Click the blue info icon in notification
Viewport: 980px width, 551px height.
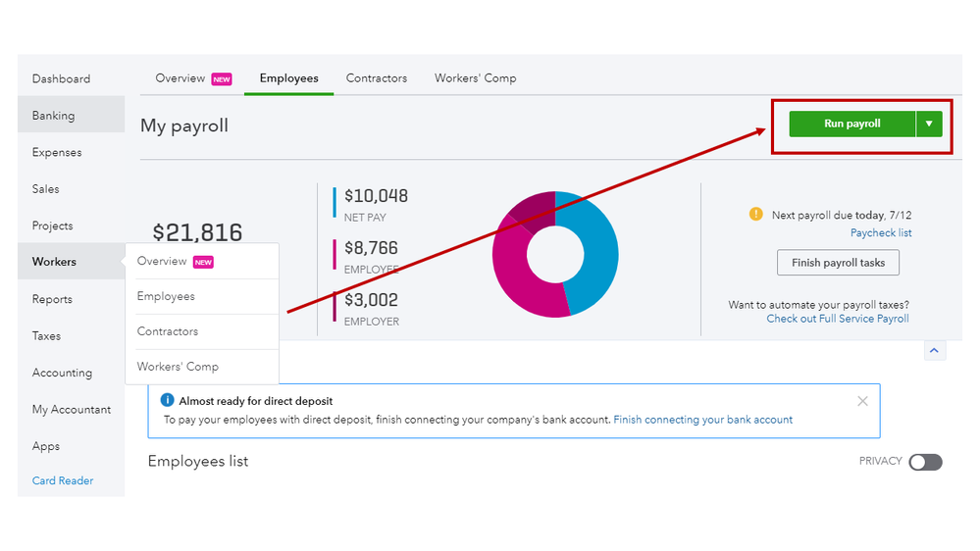[x=167, y=401]
